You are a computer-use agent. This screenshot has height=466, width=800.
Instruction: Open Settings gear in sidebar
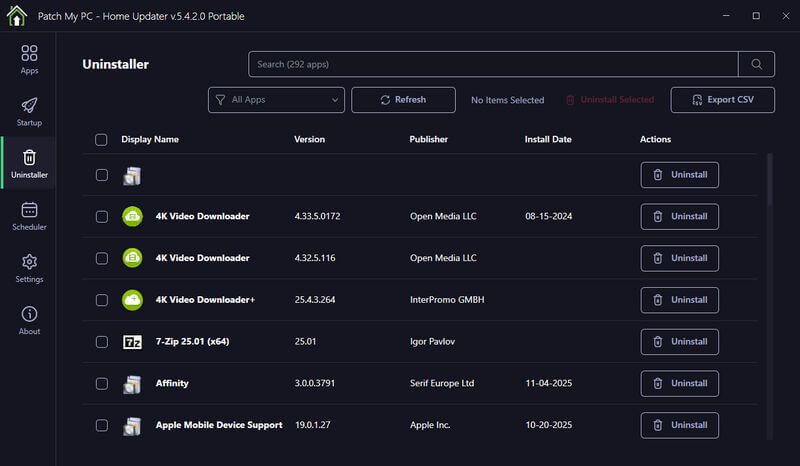pos(29,267)
